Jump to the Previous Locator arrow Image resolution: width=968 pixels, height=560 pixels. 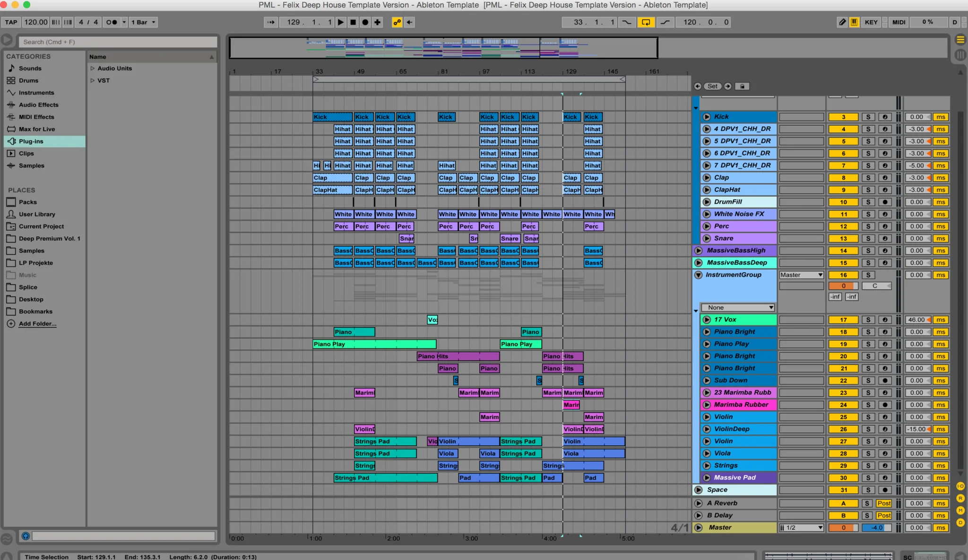pos(698,86)
